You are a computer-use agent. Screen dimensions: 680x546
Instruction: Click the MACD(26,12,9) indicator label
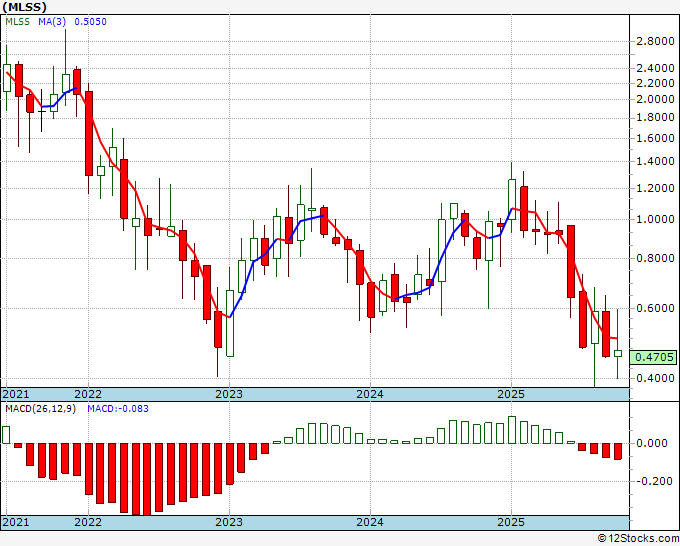[40, 409]
